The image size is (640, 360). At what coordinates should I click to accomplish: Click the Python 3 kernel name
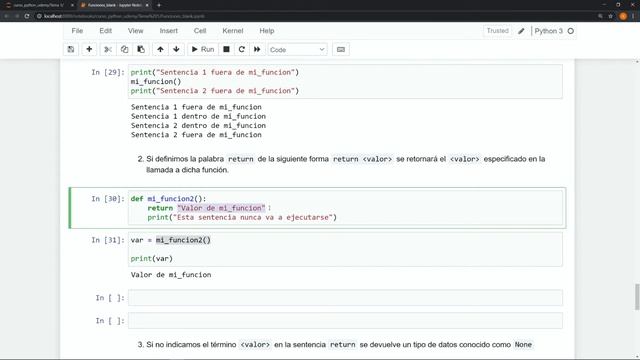pos(549,31)
